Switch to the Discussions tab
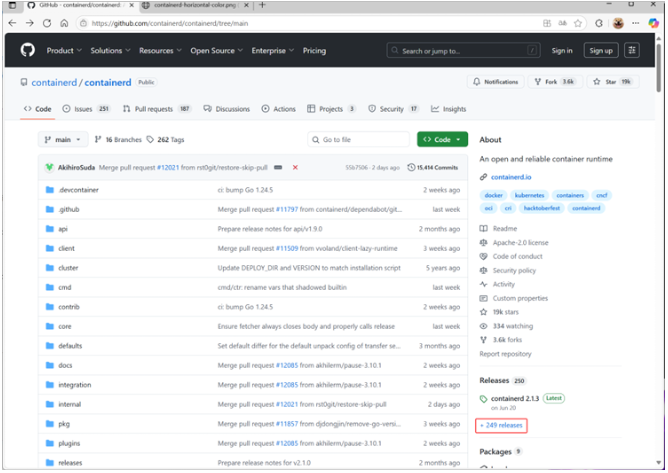 pyautogui.click(x=227, y=109)
